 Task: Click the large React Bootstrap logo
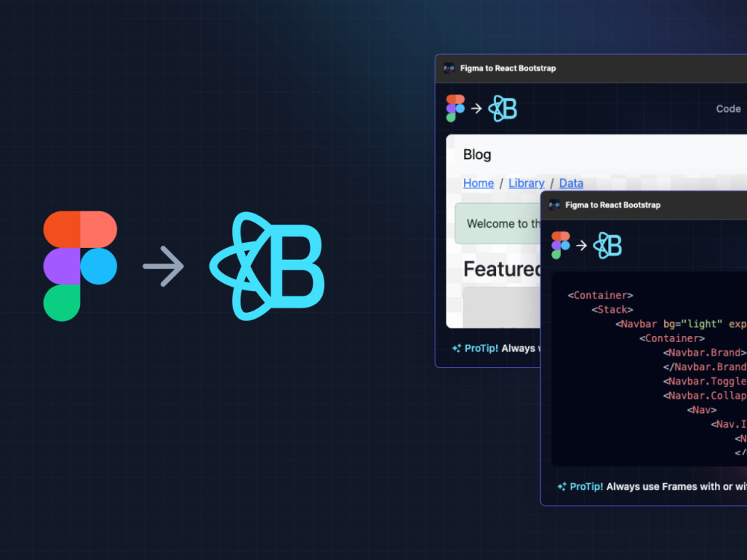[x=267, y=267]
